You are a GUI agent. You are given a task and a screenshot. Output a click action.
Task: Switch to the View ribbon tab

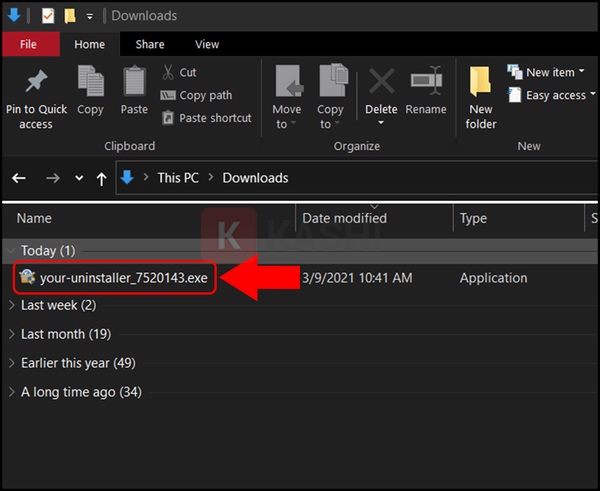click(x=207, y=44)
